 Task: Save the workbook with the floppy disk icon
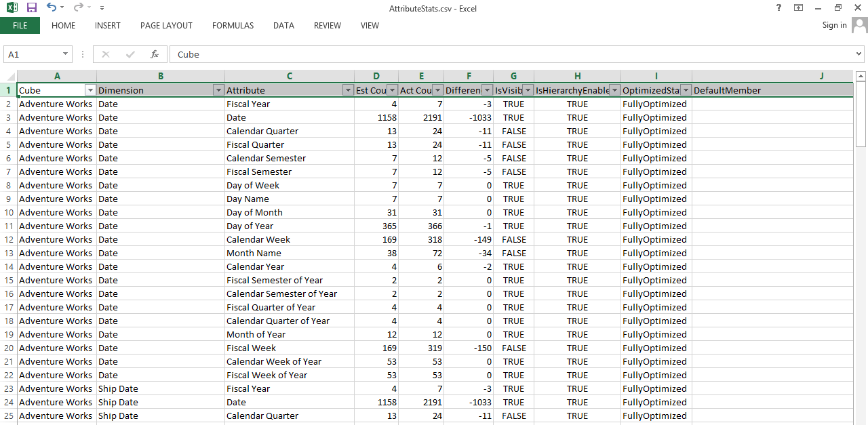tap(32, 7)
